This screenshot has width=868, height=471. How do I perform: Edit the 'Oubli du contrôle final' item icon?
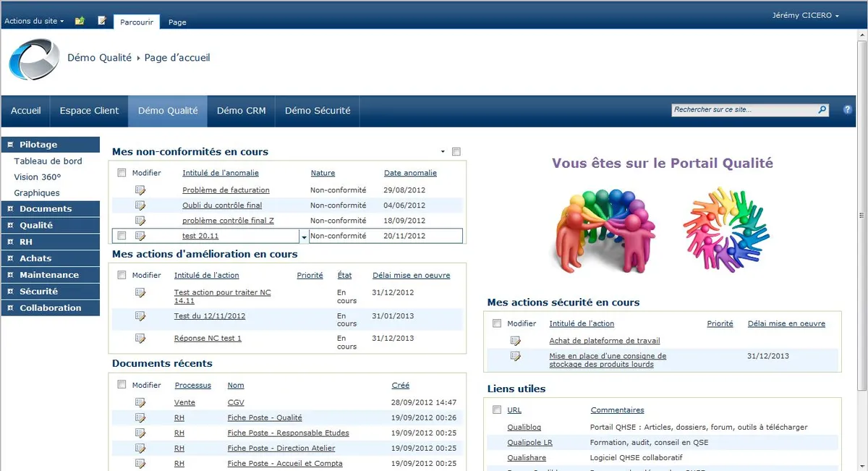(140, 205)
